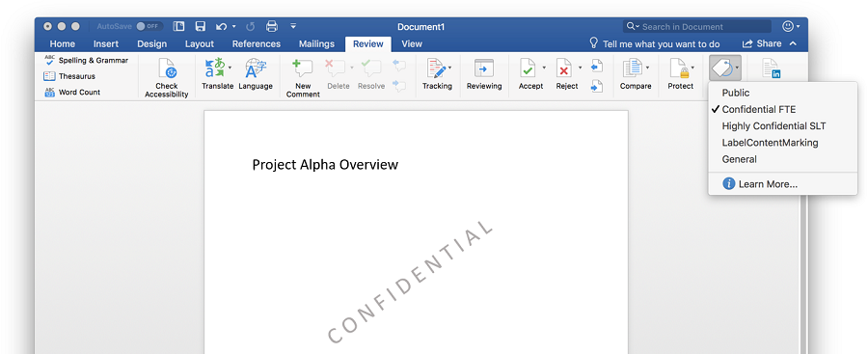Go to the next comment

[x=399, y=85]
